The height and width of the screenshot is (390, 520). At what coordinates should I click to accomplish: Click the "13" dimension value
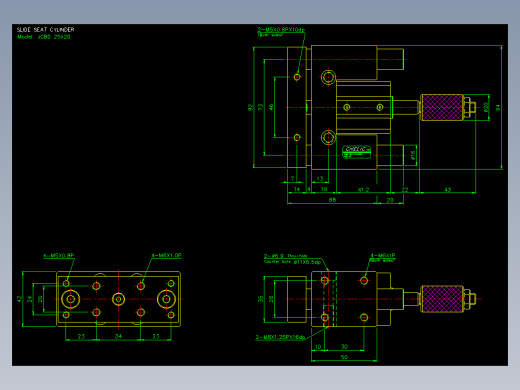[x=320, y=179]
